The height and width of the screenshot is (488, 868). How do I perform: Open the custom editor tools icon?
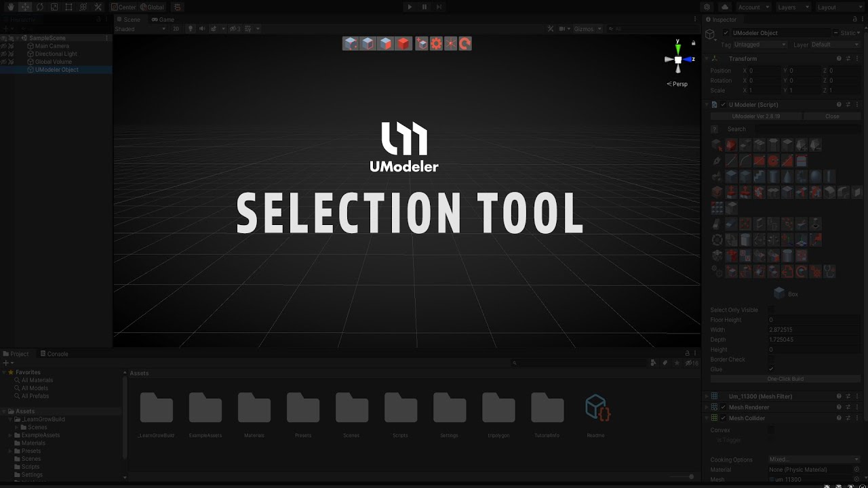pyautogui.click(x=98, y=7)
